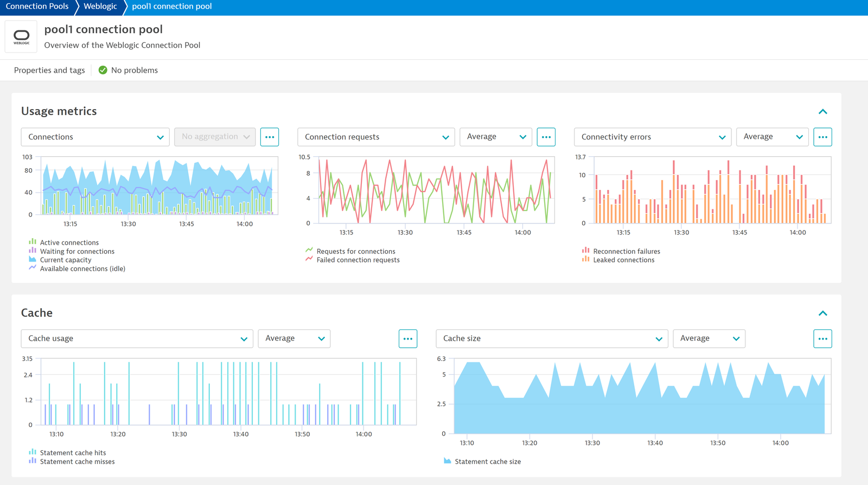
Task: Open the Cache size metric dropdown
Action: point(552,339)
